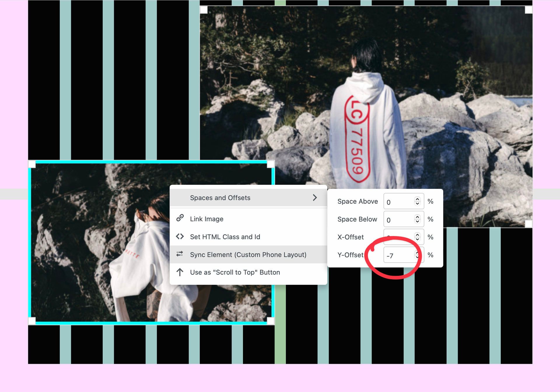Click bottom-right resize handle of cyan-selected image

coord(270,321)
